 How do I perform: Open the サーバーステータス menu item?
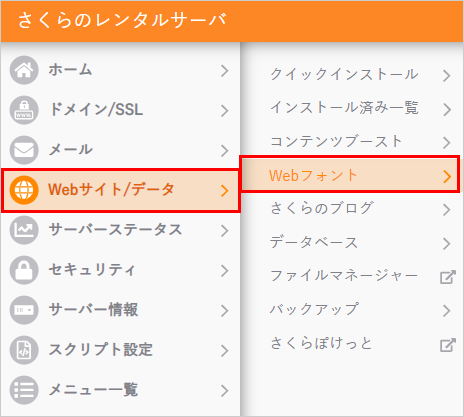120,230
